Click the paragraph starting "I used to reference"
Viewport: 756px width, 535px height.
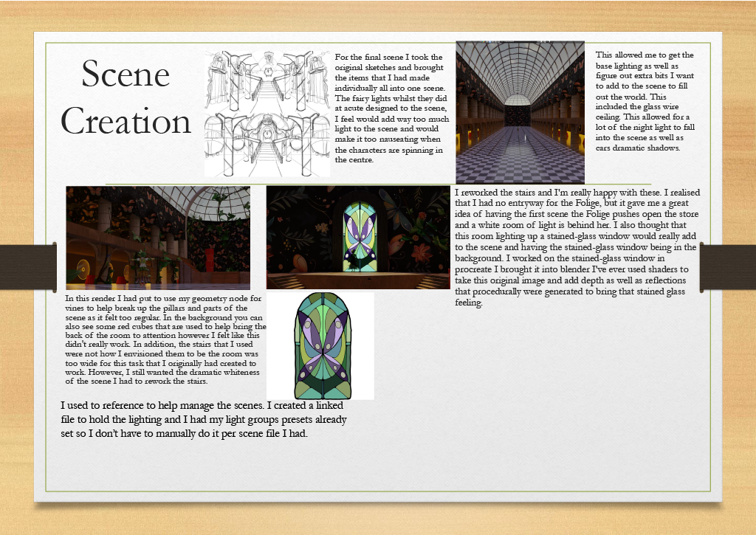204,419
